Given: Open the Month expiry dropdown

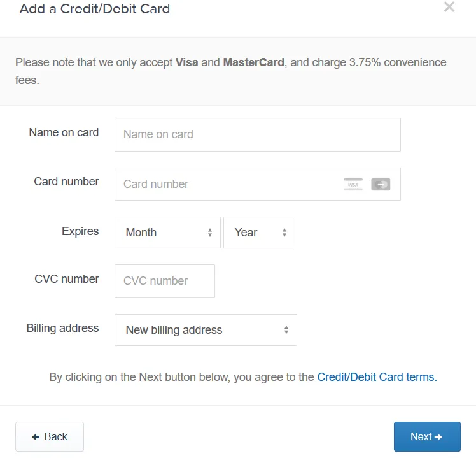Looking at the screenshot, I should click(167, 233).
